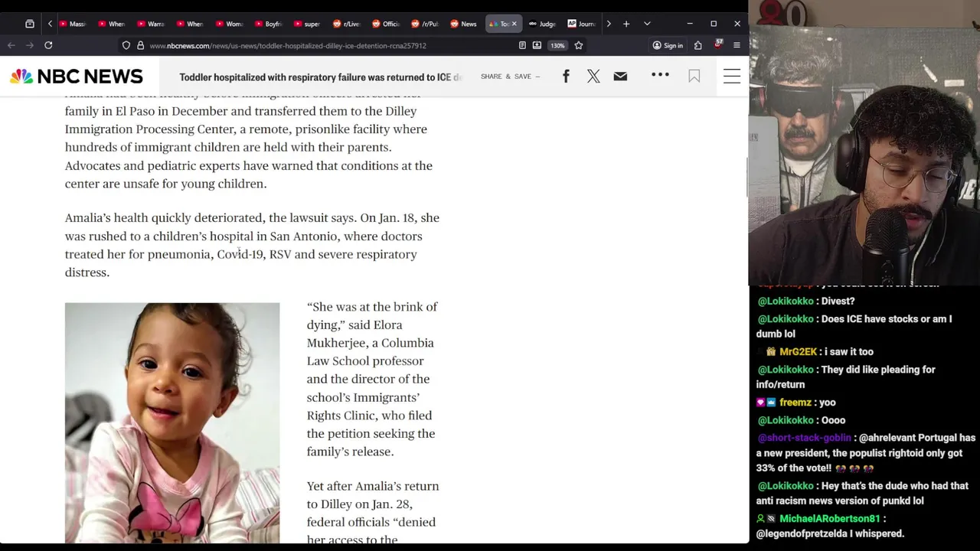Switch to the AP 'Journ' tab
The image size is (980, 551).
tap(581, 24)
